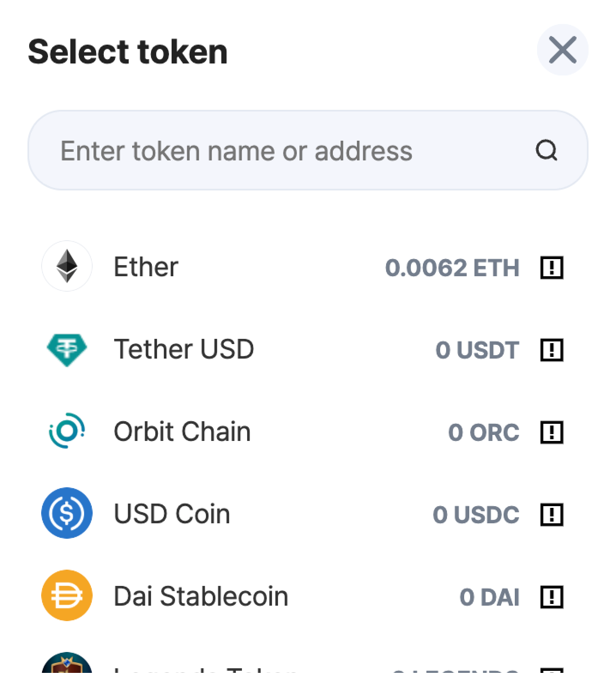Select Dai Stablecoin token name
This screenshot has height=673, width=616.
pyautogui.click(x=201, y=596)
